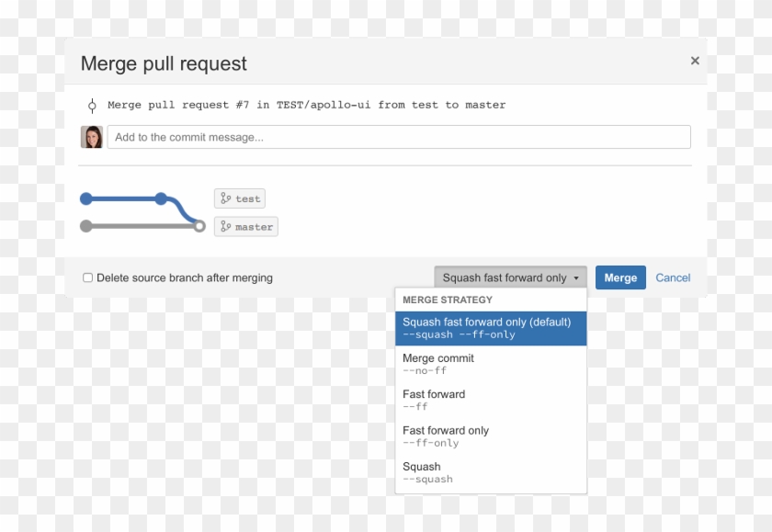Click the commit message input field
772x532 pixels.
(x=400, y=136)
